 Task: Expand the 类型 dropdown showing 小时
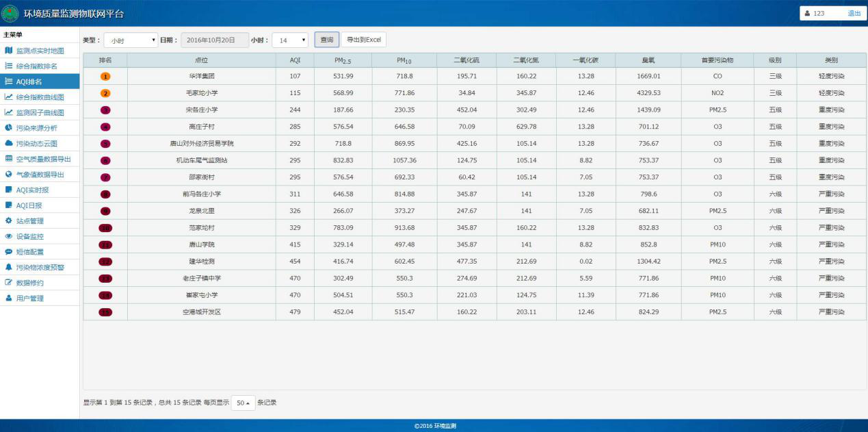click(x=130, y=40)
